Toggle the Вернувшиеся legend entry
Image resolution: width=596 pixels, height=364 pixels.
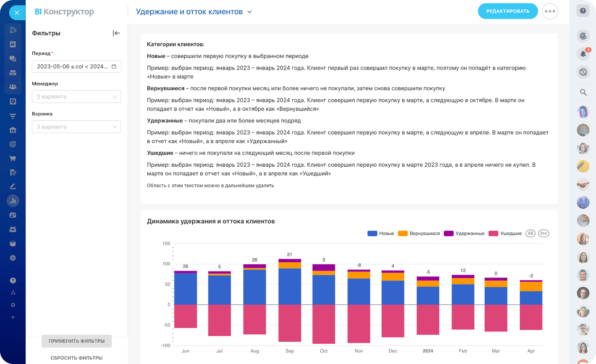(419, 233)
